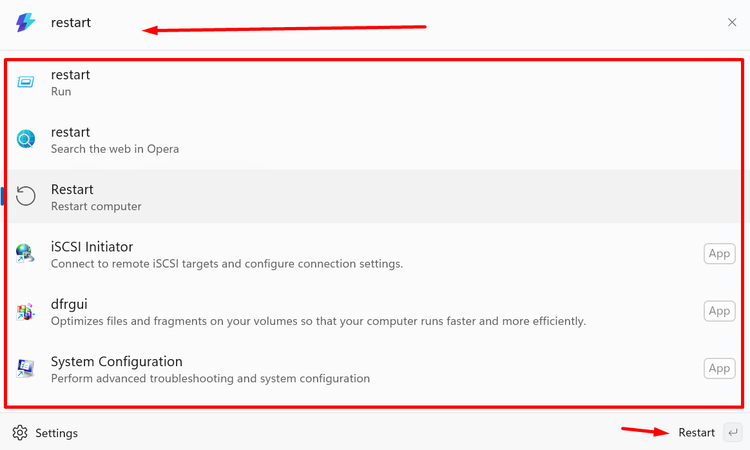This screenshot has width=750, height=450.
Task: Click the iSCSI Initiator globe icon
Action: (25, 253)
